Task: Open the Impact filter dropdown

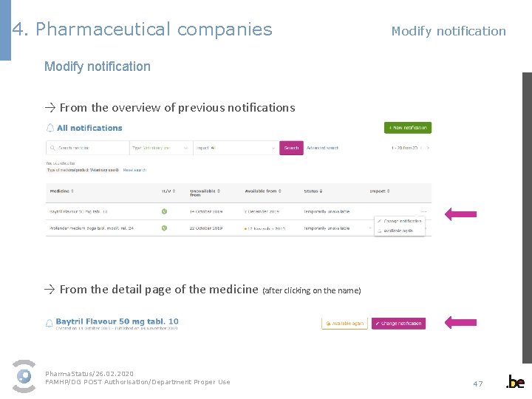Action: tap(236, 148)
